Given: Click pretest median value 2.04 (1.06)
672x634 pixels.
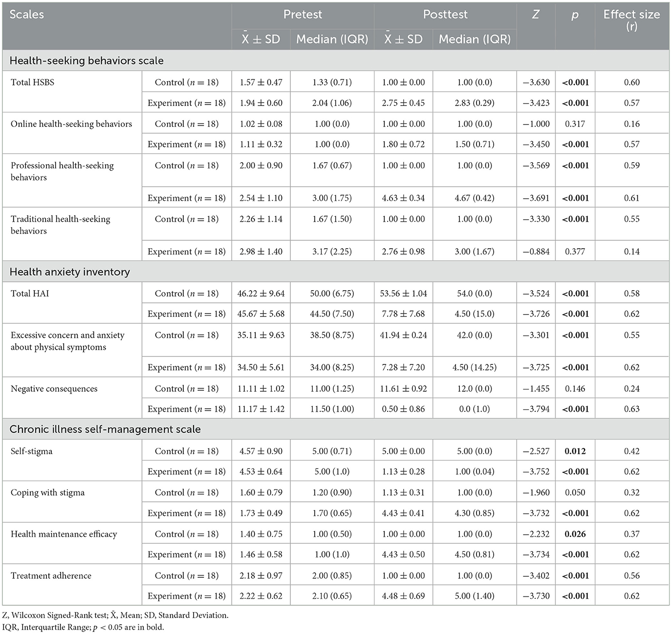Looking at the screenshot, I should click(332, 103).
